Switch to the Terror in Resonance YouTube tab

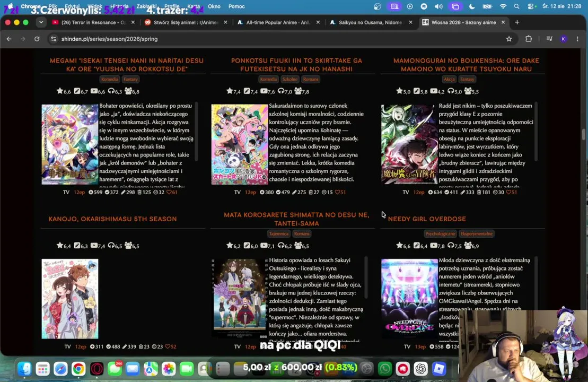click(93, 22)
